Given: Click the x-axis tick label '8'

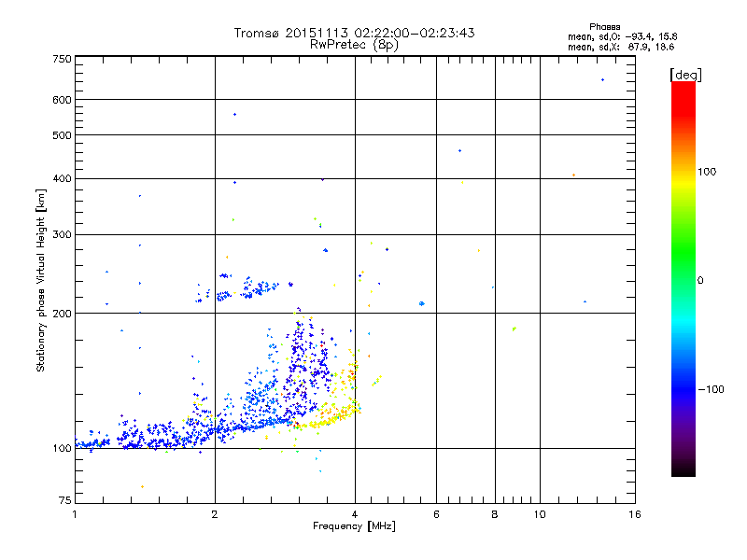Looking at the screenshot, I should coord(495,514).
